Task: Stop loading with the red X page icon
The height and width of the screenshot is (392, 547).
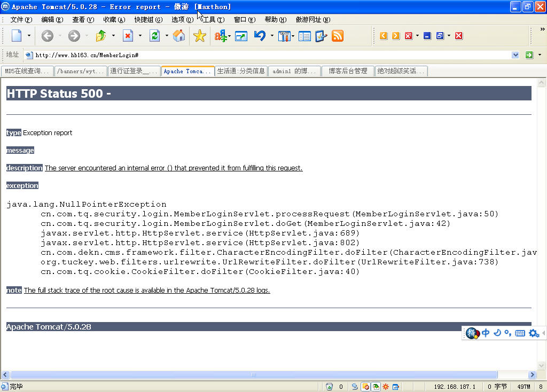Action: click(x=128, y=36)
